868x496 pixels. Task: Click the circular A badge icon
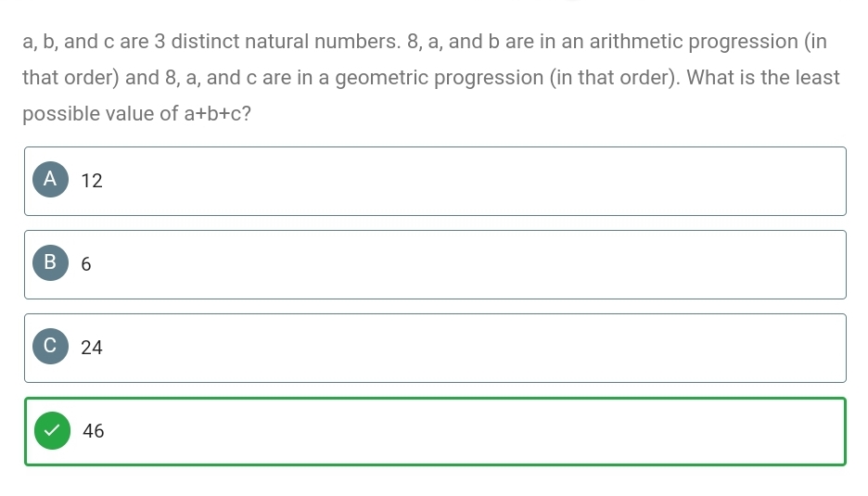coord(50,179)
